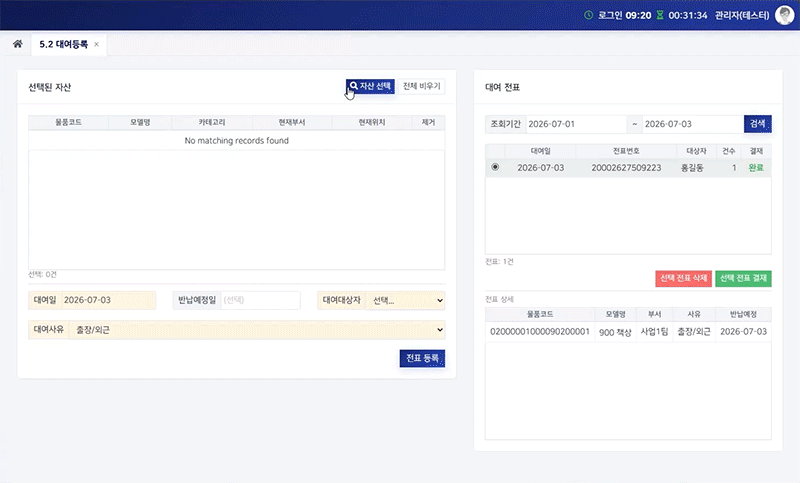The height and width of the screenshot is (483, 800).
Task: Sort by 물품코드 column in selected assets
Action: coord(68,122)
